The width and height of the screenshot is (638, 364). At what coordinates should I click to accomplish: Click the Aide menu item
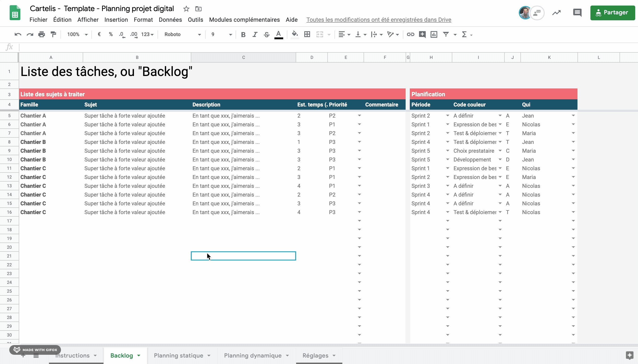291,20
